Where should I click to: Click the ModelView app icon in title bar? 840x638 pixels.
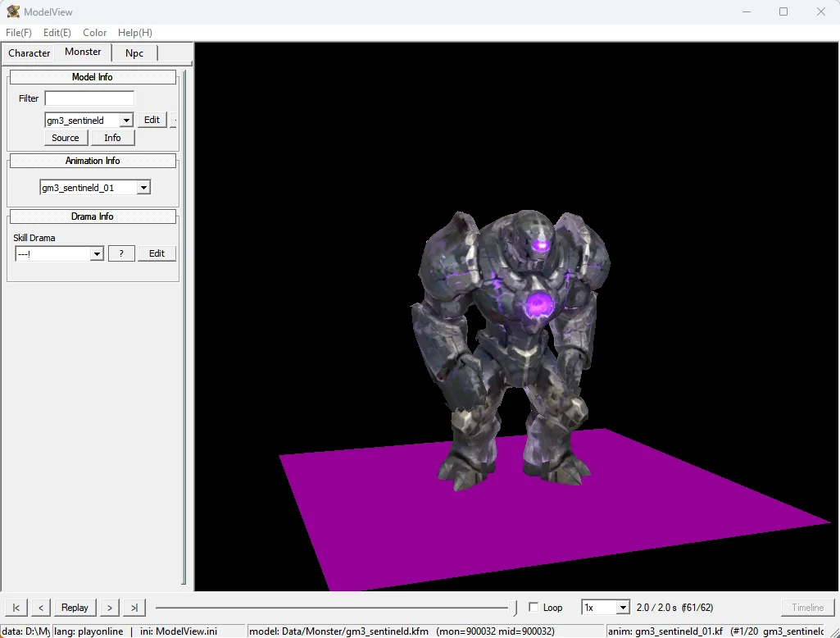(x=13, y=11)
